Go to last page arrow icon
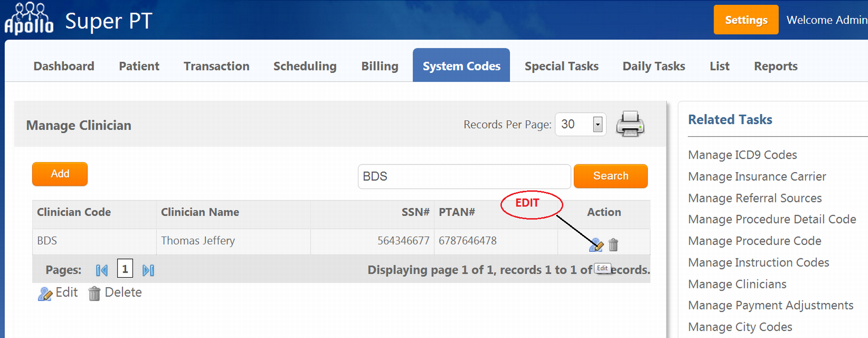The width and height of the screenshot is (868, 338). pos(148,270)
